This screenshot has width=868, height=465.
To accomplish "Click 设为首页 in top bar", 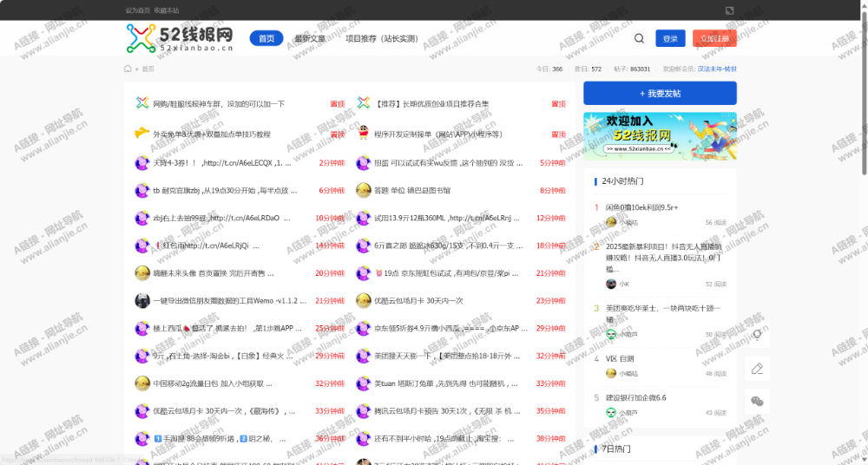I will click(x=138, y=10).
